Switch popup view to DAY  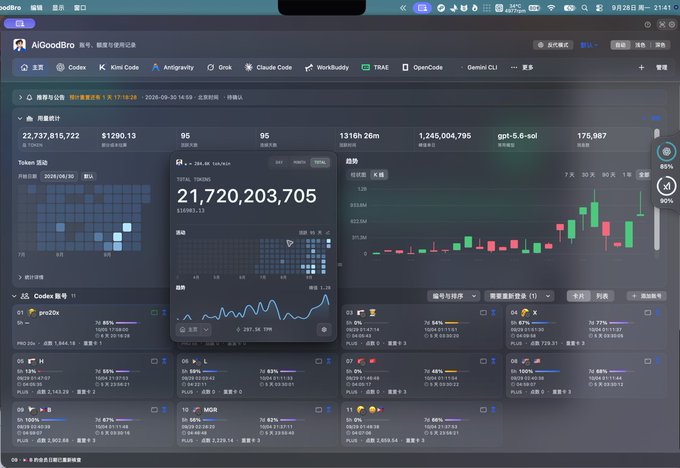click(x=279, y=162)
